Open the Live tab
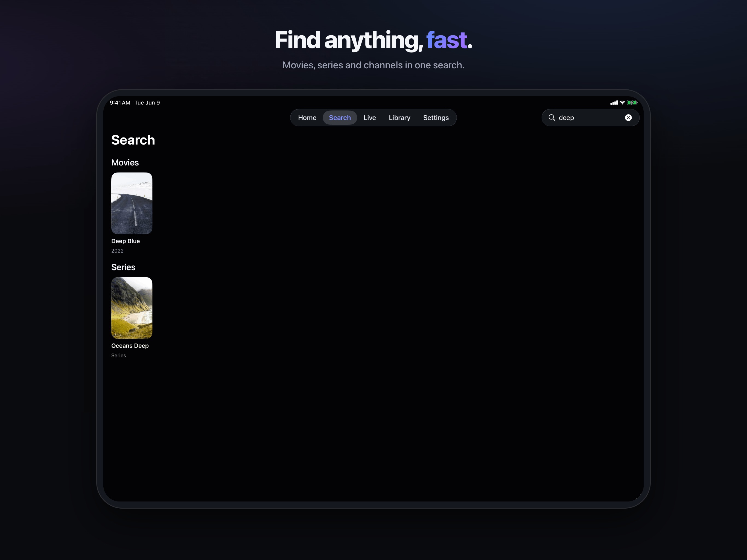Viewport: 747px width, 560px height. pyautogui.click(x=369, y=118)
